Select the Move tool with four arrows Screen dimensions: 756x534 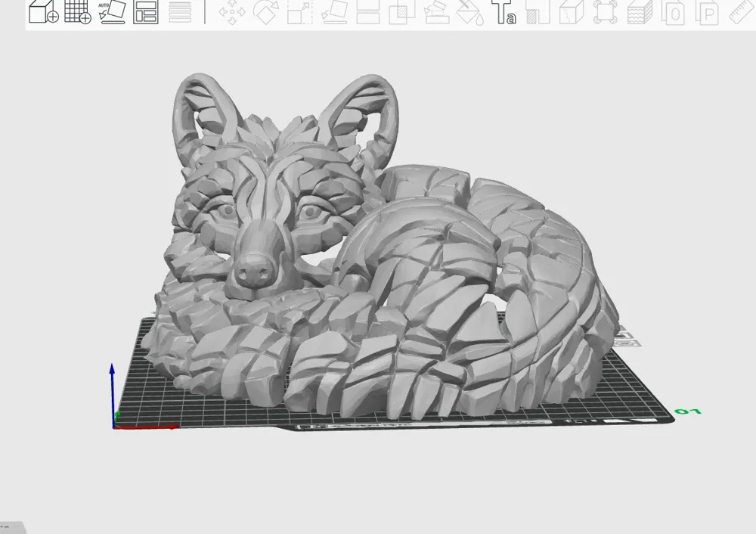pyautogui.click(x=232, y=13)
